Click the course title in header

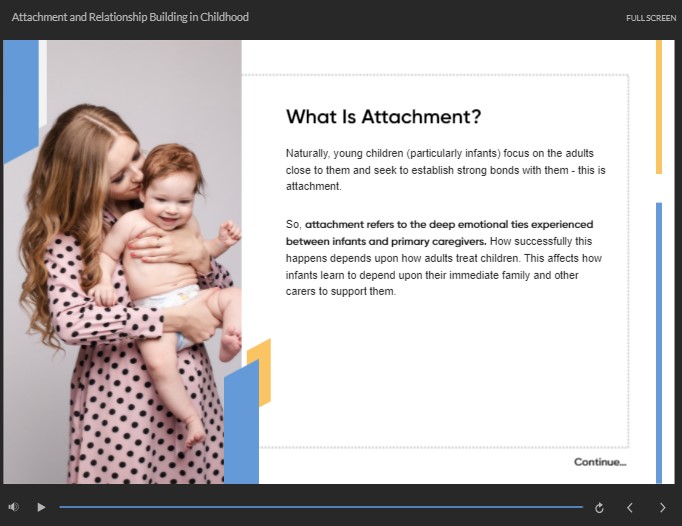(130, 17)
